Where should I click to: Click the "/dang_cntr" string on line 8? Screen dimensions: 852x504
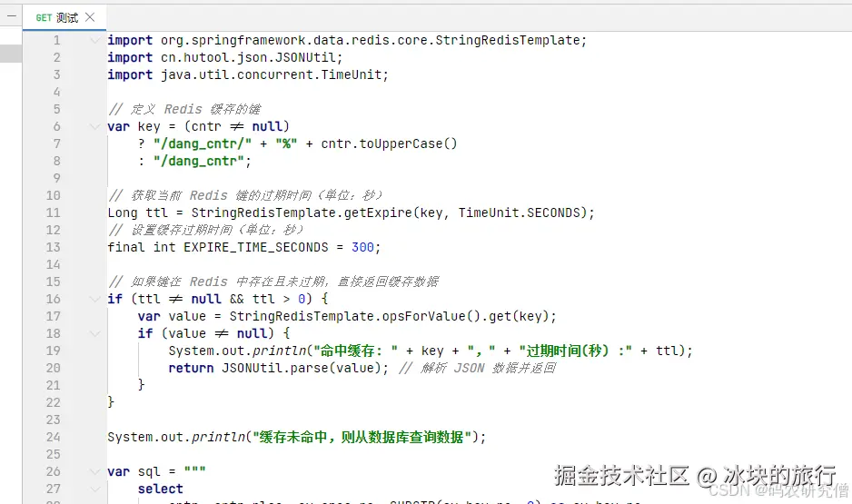pyautogui.click(x=200, y=162)
